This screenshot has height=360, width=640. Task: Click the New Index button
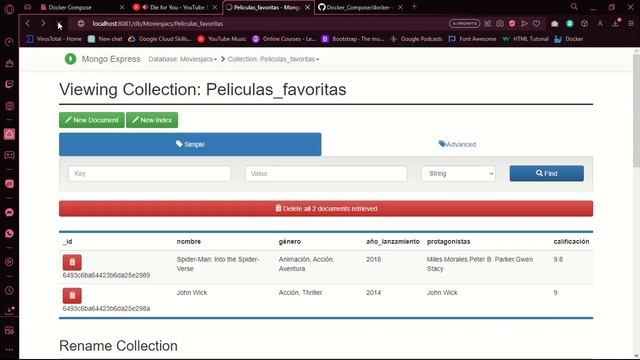click(x=152, y=120)
